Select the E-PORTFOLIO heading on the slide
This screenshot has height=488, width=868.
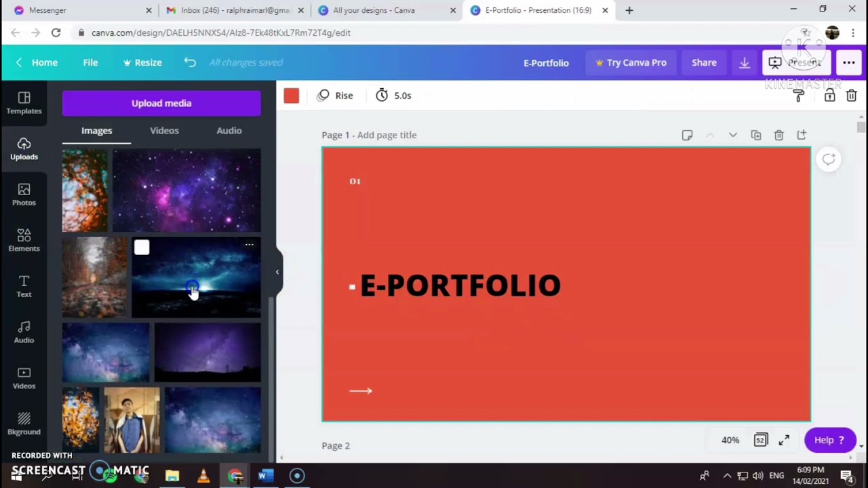pos(460,285)
